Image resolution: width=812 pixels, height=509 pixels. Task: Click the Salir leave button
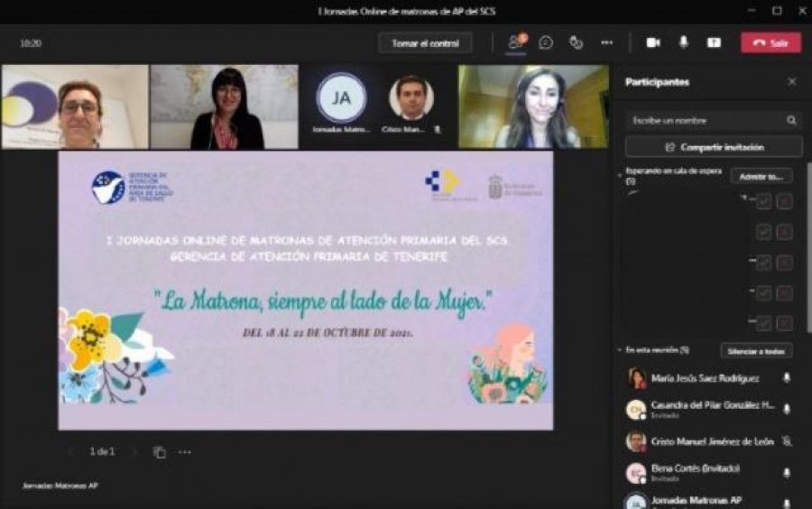[770, 42]
